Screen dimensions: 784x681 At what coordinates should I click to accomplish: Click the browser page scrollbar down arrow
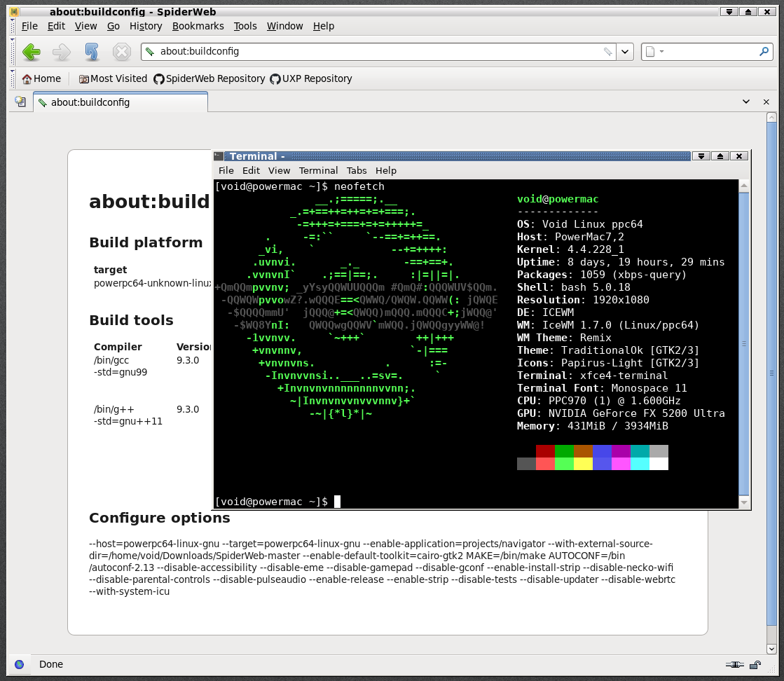pyautogui.click(x=771, y=649)
